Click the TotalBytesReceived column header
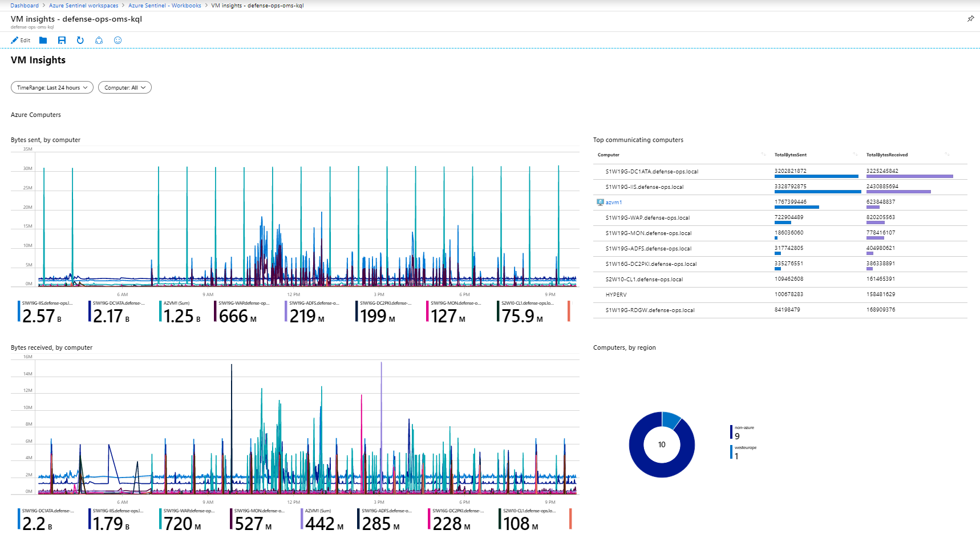980x546 pixels. click(x=887, y=155)
